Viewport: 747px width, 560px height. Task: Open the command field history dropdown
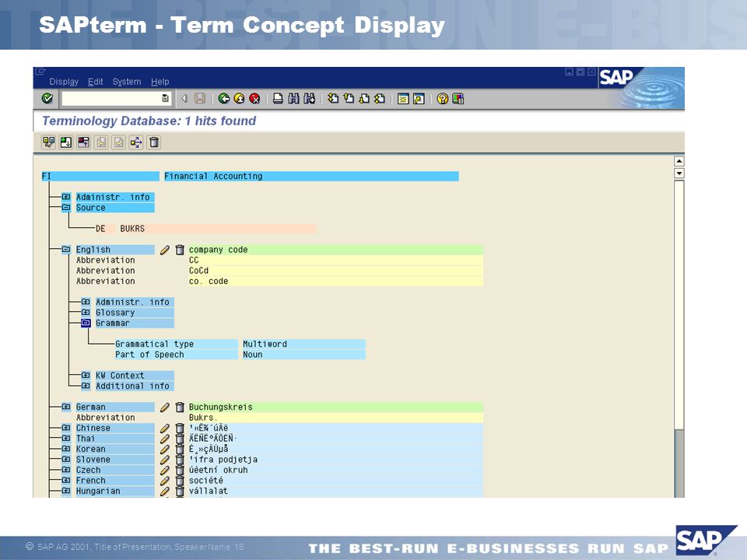[x=165, y=99]
